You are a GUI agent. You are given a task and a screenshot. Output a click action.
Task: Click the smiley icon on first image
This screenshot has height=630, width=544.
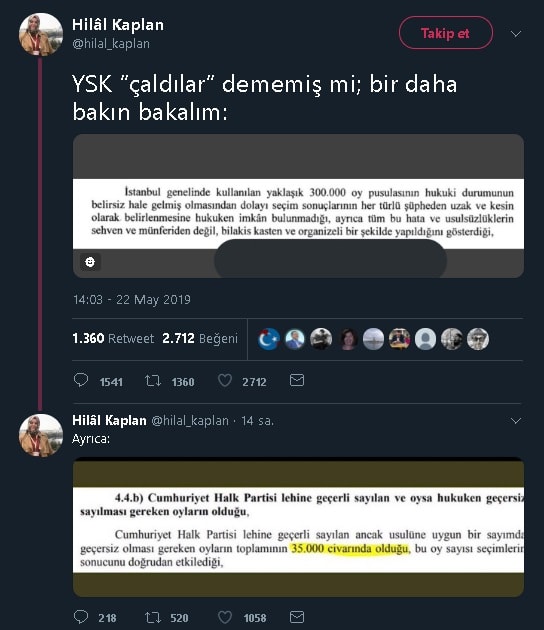tap(90, 262)
